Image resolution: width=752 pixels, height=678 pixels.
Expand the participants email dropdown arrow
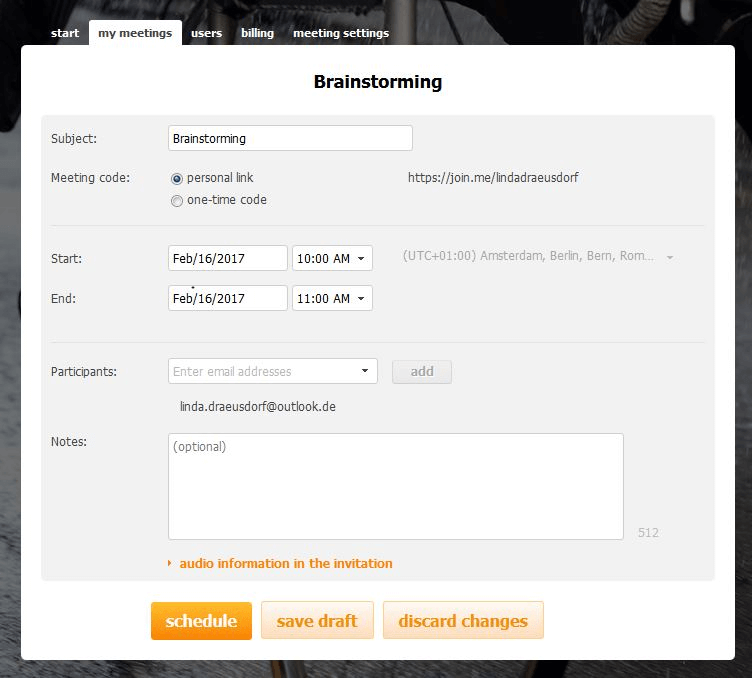tap(365, 372)
